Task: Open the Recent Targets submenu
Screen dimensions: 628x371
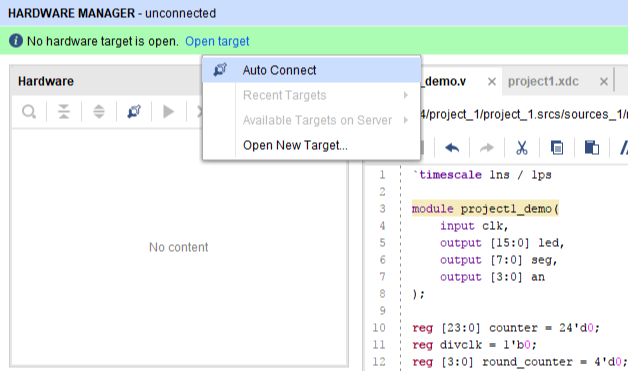Action: point(311,95)
